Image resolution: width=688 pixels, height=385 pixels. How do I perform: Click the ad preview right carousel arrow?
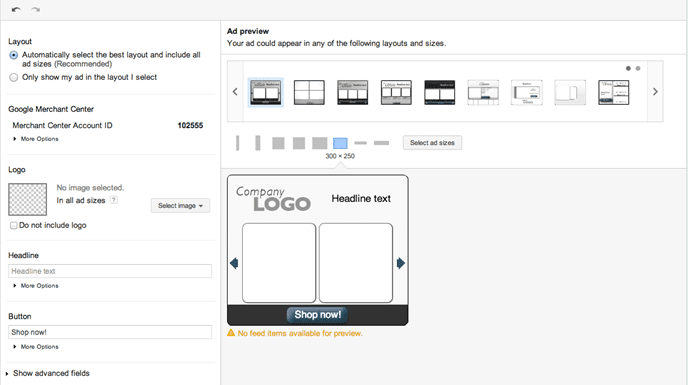(x=401, y=263)
